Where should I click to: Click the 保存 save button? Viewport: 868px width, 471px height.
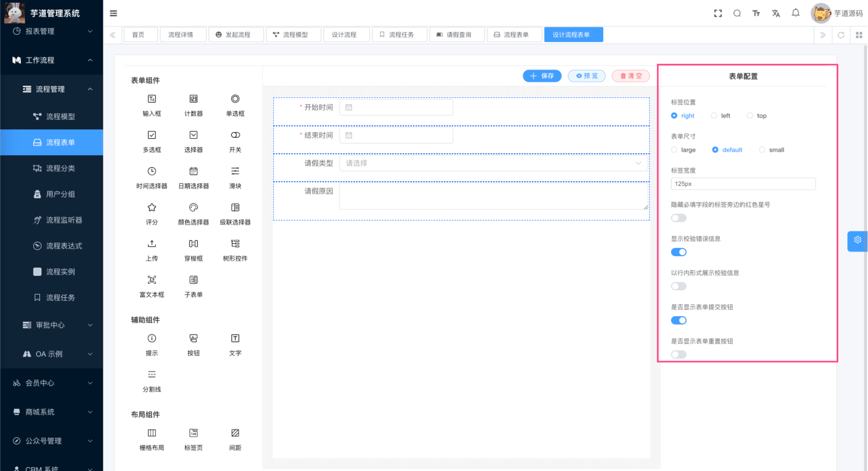(542, 76)
